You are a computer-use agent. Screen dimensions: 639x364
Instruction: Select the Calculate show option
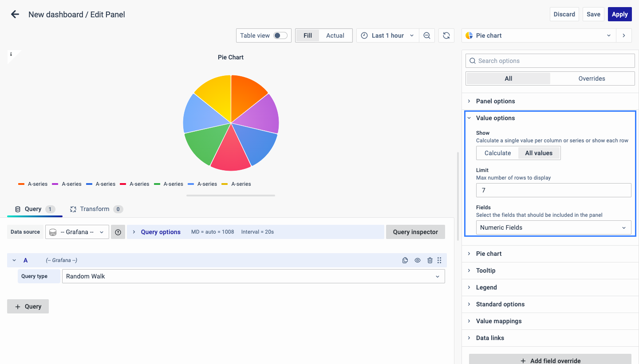click(x=497, y=153)
